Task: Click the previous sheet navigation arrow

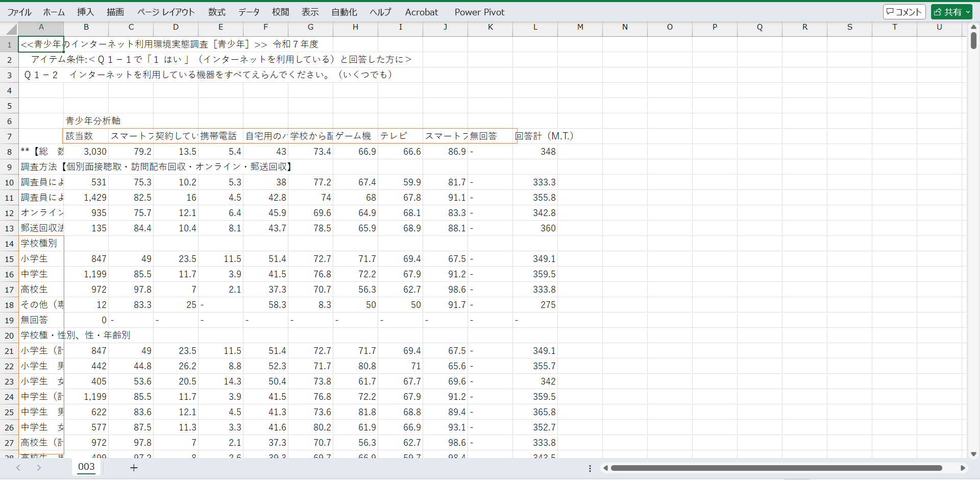Action: click(x=18, y=468)
